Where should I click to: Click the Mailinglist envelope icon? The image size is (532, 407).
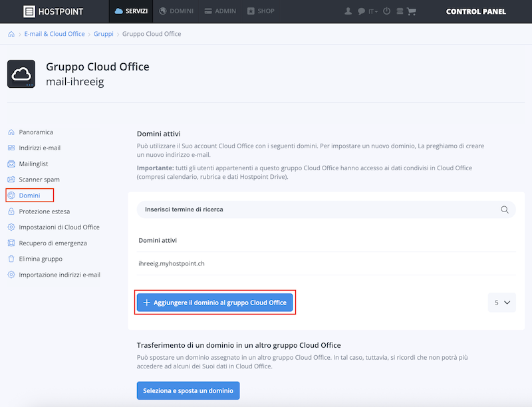11,164
